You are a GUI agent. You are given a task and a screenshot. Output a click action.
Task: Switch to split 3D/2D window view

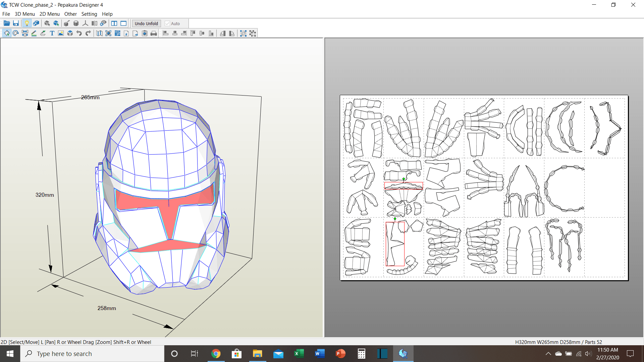tap(114, 23)
